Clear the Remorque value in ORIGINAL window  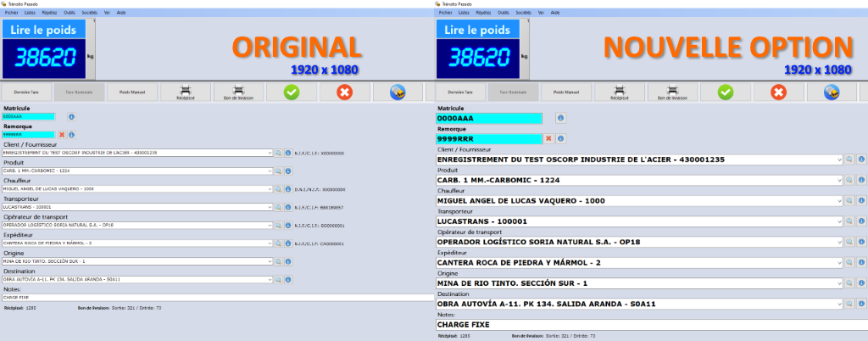(62, 135)
